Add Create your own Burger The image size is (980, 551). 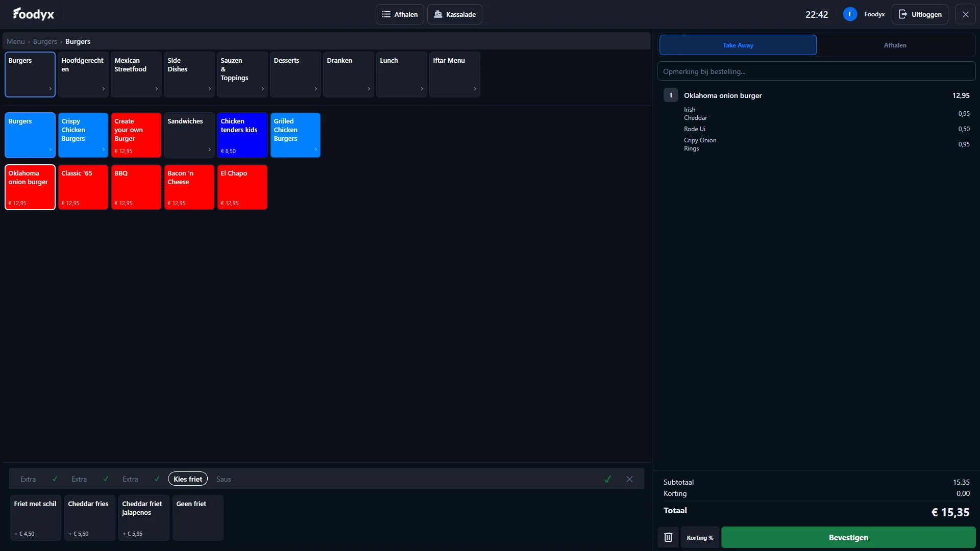136,135
